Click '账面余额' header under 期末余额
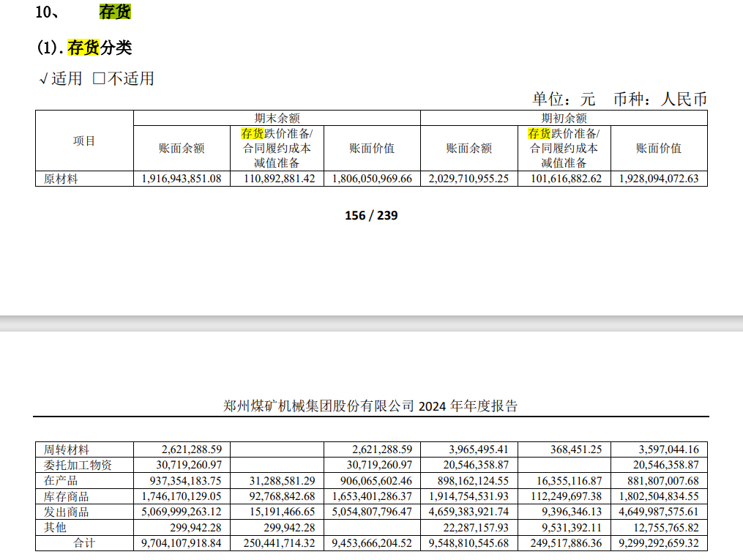The image size is (743, 560). (x=182, y=149)
